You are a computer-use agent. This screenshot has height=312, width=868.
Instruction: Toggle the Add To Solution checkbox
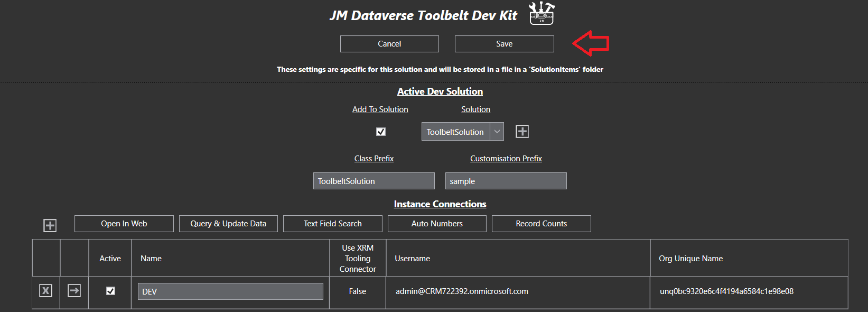coord(380,132)
